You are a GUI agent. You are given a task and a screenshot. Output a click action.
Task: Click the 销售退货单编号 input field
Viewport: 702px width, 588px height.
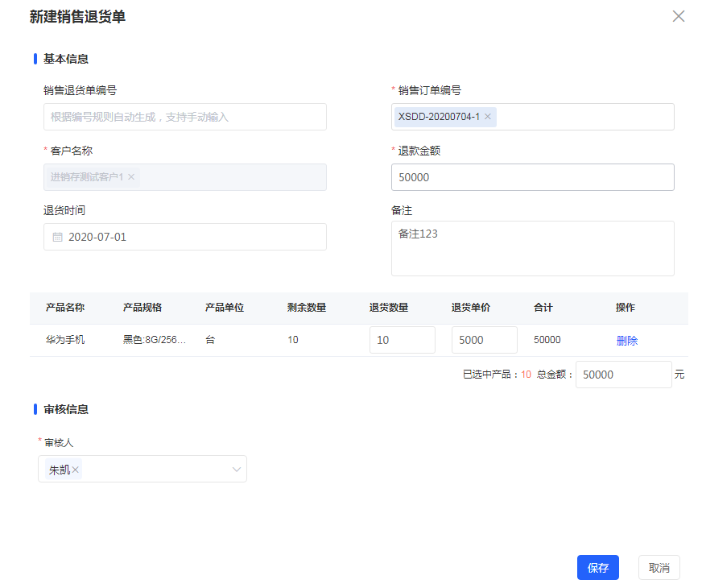click(185, 117)
